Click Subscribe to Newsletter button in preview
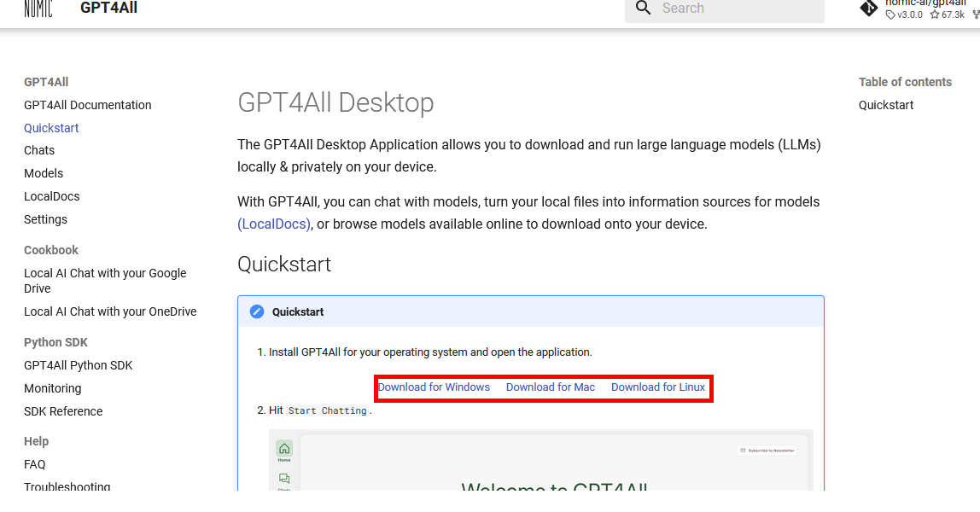The width and height of the screenshot is (980, 512). 767,451
